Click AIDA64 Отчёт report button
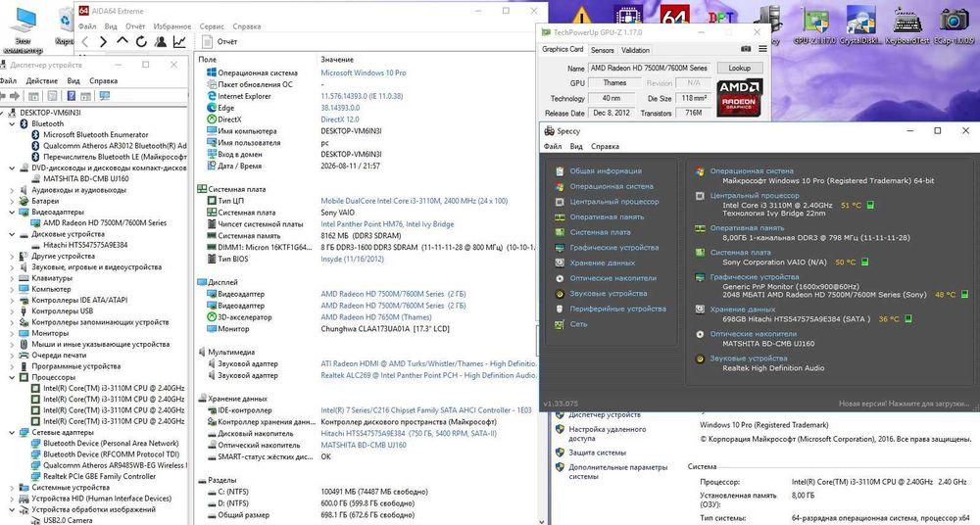This screenshot has height=525, width=980. pos(220,42)
